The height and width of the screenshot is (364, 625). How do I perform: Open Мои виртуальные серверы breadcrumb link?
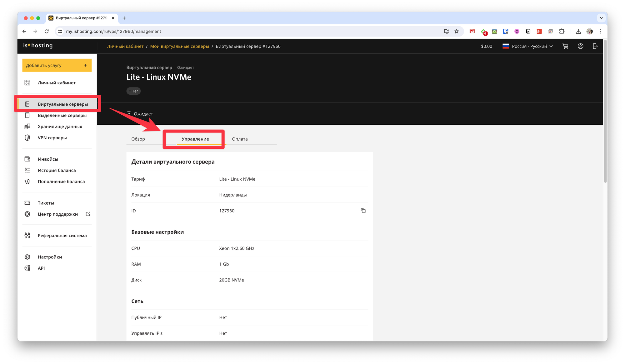179,46
